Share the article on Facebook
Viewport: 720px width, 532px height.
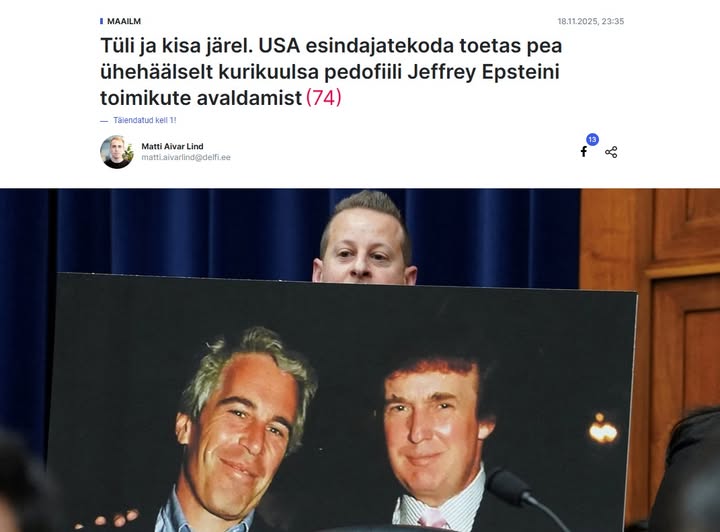[584, 151]
